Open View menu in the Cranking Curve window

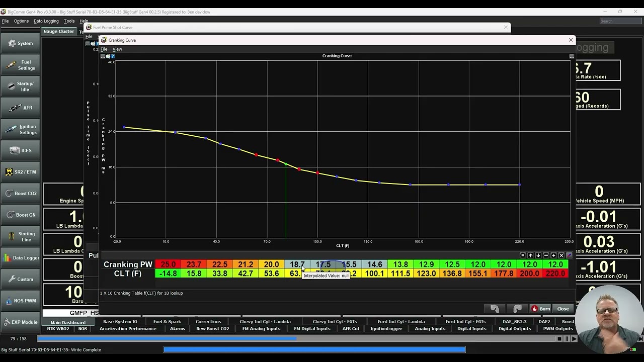[x=117, y=49]
